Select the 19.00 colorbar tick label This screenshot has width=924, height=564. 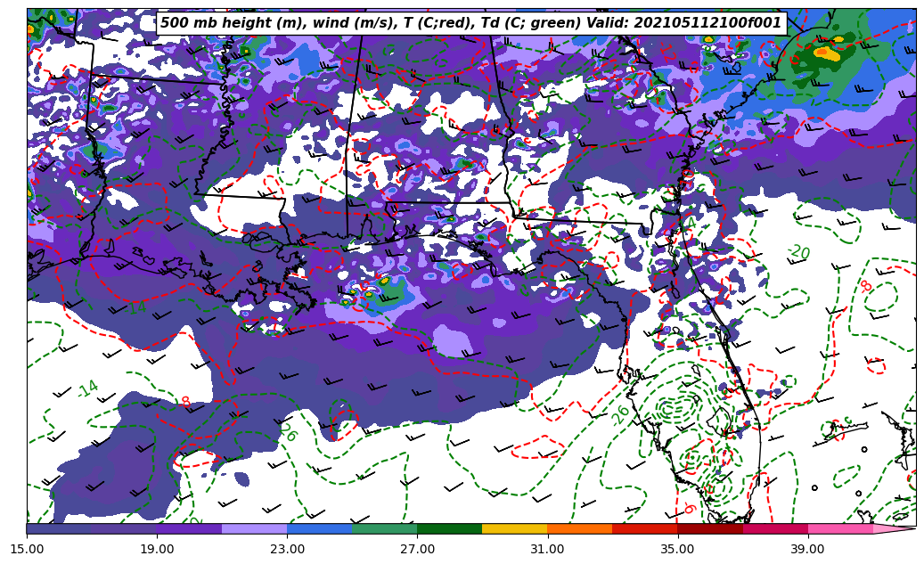(157, 550)
